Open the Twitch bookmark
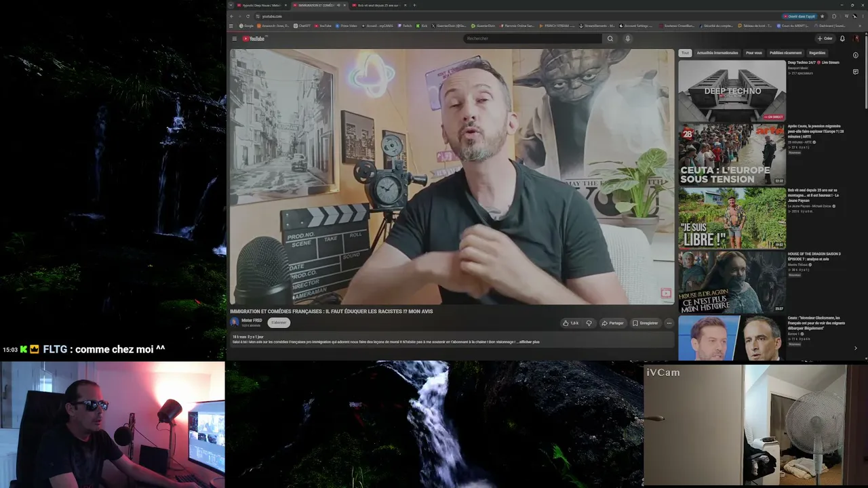The height and width of the screenshot is (488, 868). [405, 26]
